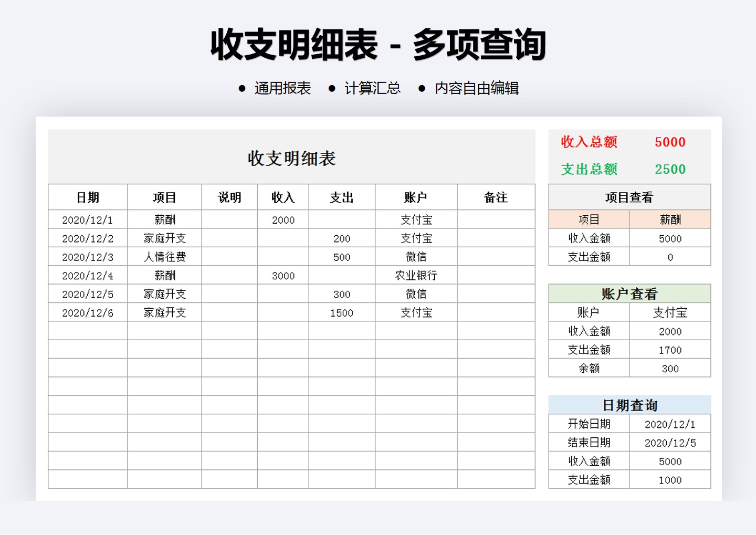Select the 账户 column header
Screen dimensions: 756x535
point(416,197)
